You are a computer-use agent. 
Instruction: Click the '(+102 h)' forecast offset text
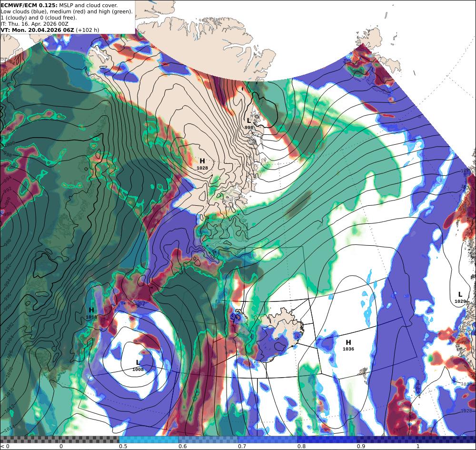(88, 30)
